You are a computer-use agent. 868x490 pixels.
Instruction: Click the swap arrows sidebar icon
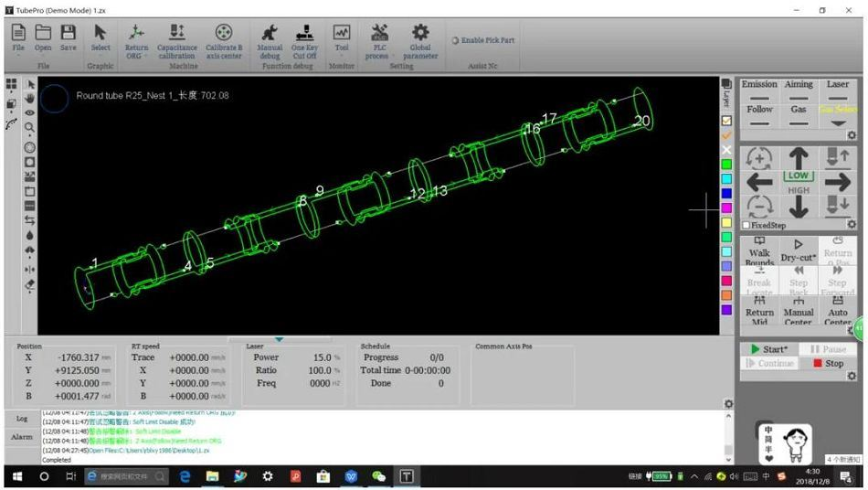tap(30, 220)
